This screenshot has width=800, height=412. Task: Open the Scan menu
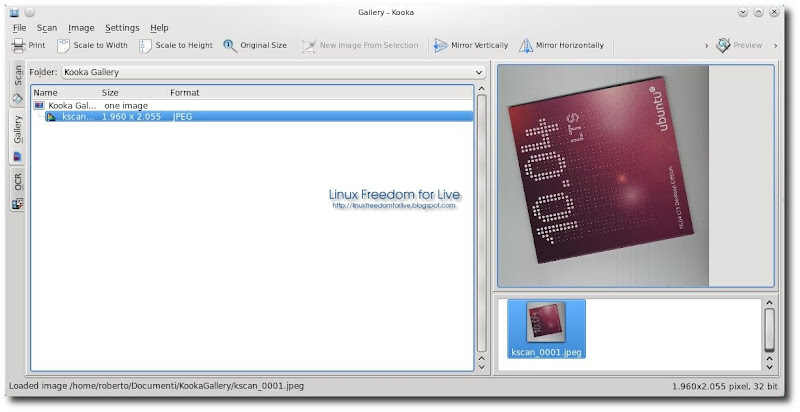[47, 28]
